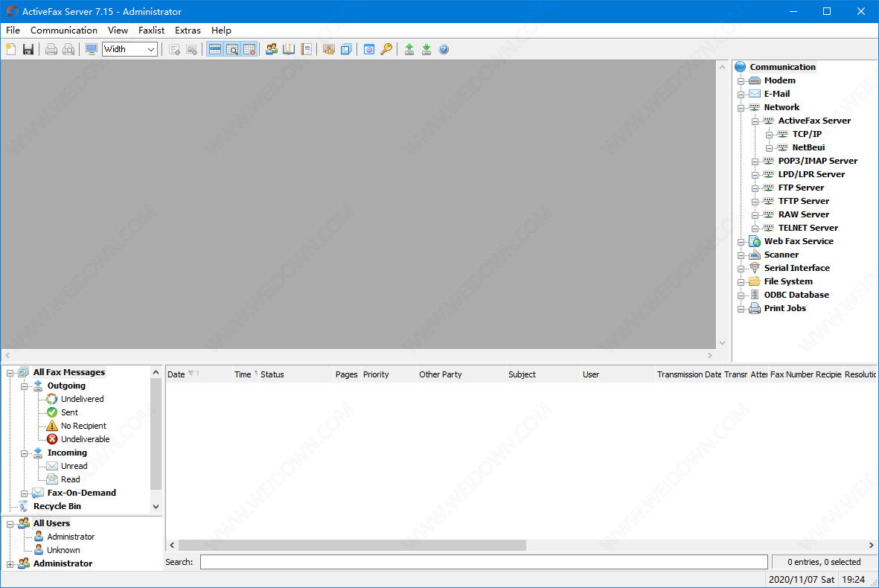The width and height of the screenshot is (879, 588).
Task: Select the No Recipient folder
Action: point(83,426)
